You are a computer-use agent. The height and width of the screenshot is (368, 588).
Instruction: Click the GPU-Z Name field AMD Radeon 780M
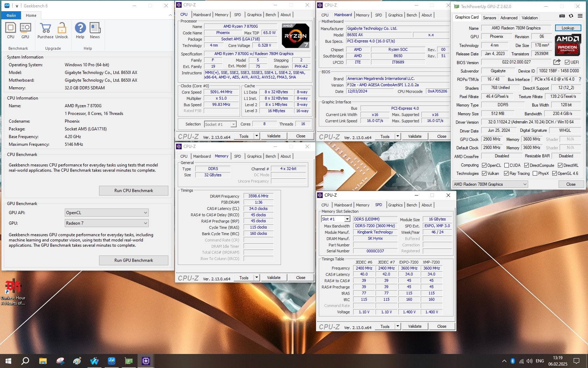pyautogui.click(x=516, y=28)
